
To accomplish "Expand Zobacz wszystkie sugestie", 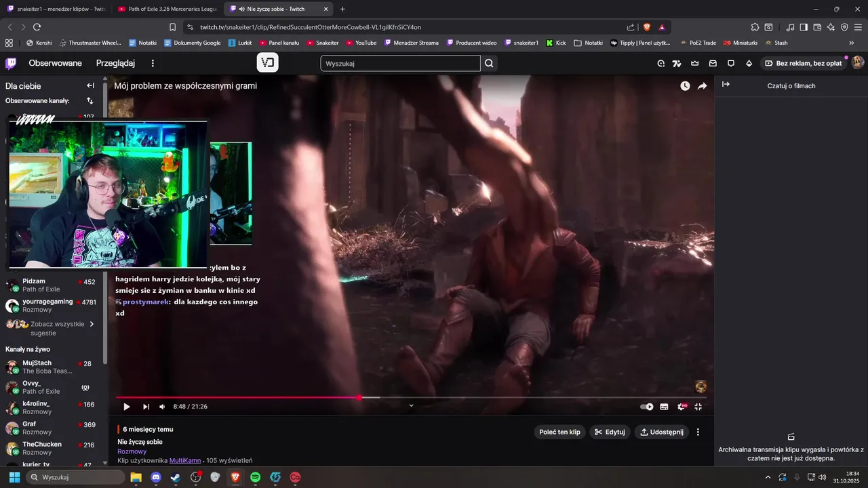I will (x=51, y=328).
